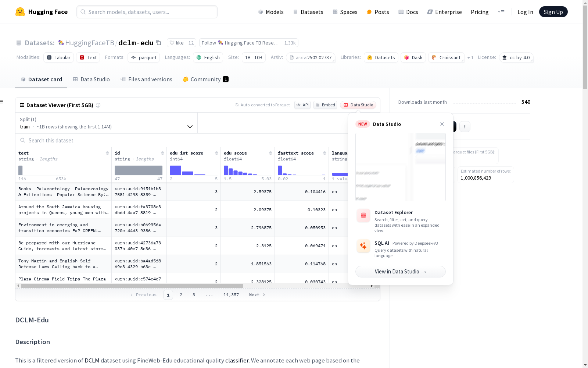Click the page vertical scrollbar
The image size is (588, 368).
point(585,48)
